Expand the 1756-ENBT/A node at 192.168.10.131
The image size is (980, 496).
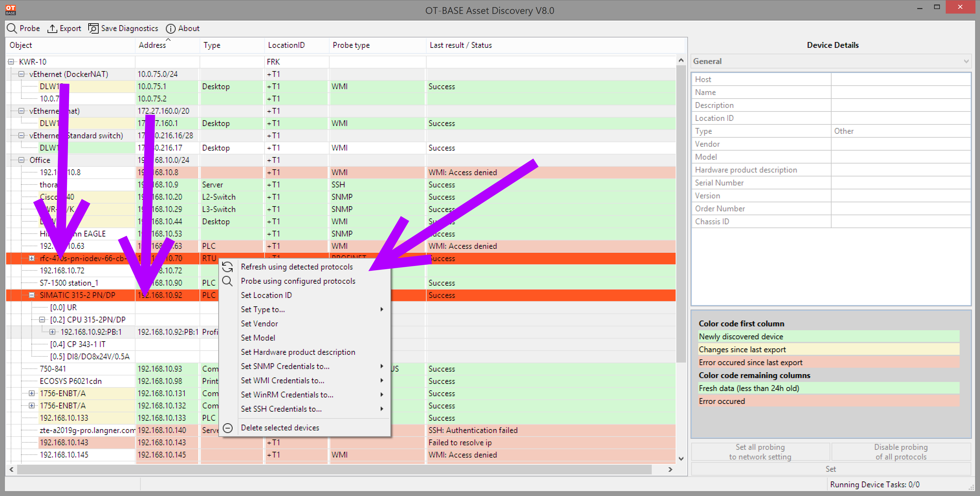pos(32,393)
